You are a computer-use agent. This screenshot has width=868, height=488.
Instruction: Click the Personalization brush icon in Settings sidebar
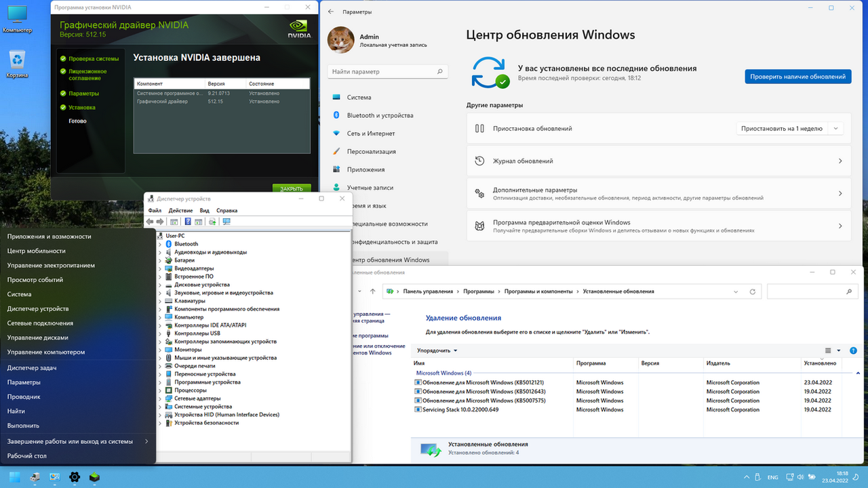(336, 151)
